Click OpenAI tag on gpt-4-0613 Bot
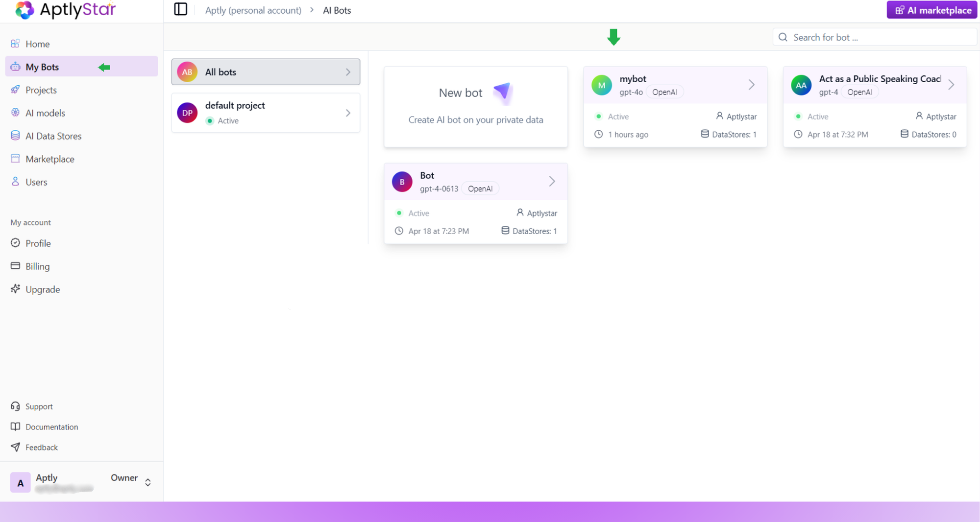This screenshot has height=522, width=980. (480, 189)
